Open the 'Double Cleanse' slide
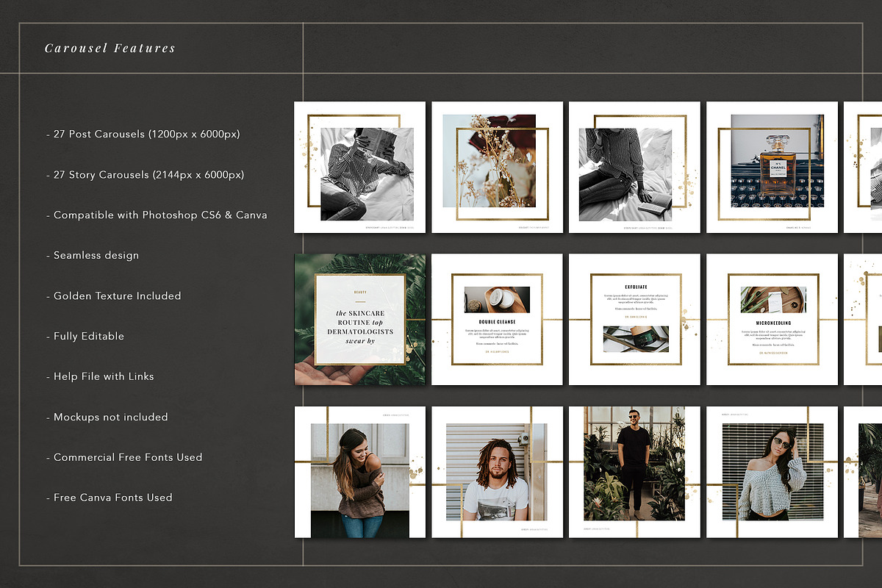The image size is (882, 588). pyautogui.click(x=497, y=320)
